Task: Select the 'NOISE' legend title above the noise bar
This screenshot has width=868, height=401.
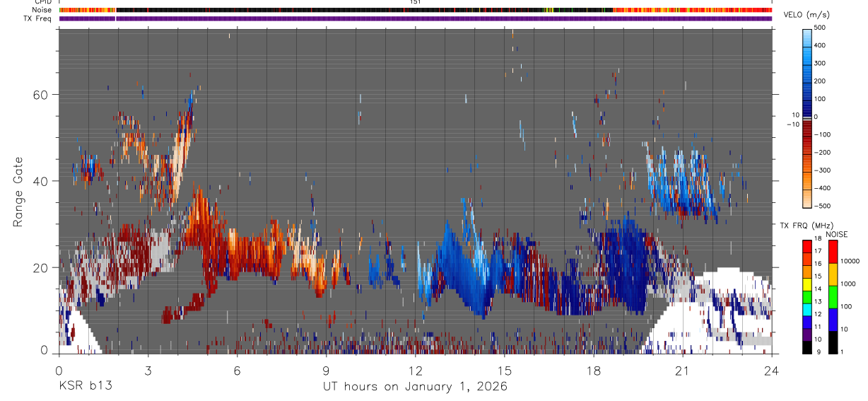Action: click(837, 234)
